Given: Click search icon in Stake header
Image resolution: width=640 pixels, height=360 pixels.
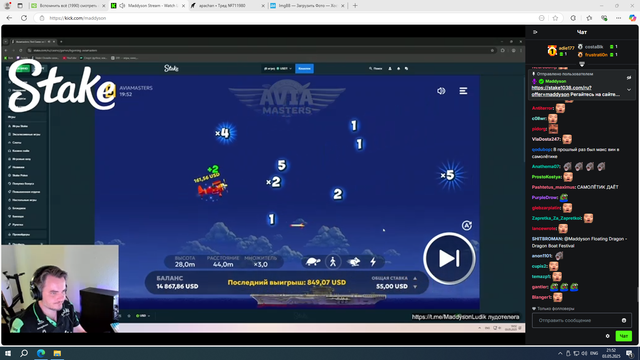Looking at the screenshot, I should point(371,69).
